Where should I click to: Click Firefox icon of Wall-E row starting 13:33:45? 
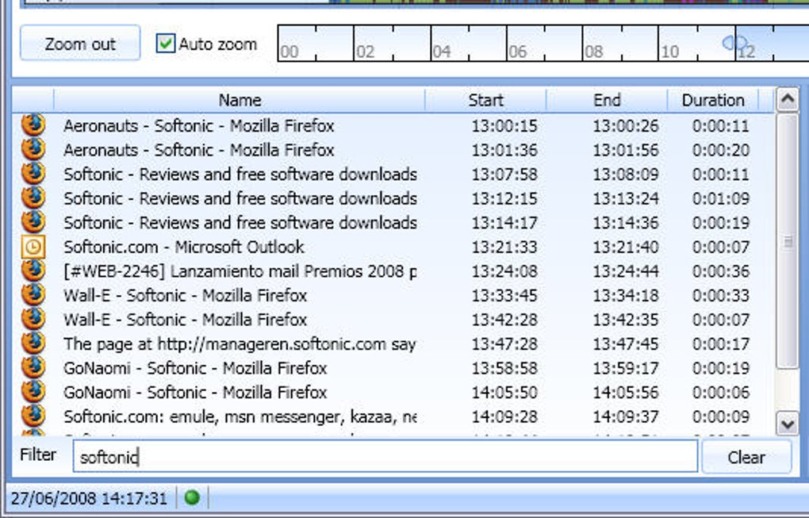33,295
